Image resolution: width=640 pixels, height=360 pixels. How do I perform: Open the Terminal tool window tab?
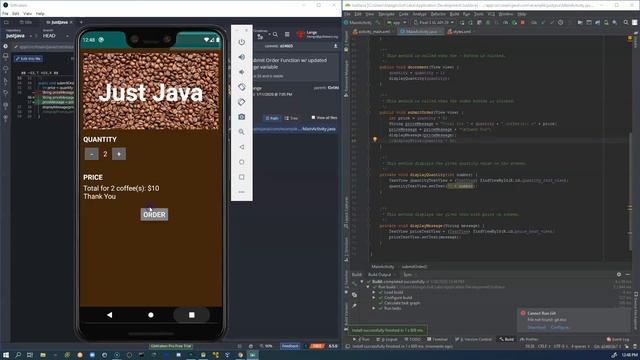(x=438, y=339)
